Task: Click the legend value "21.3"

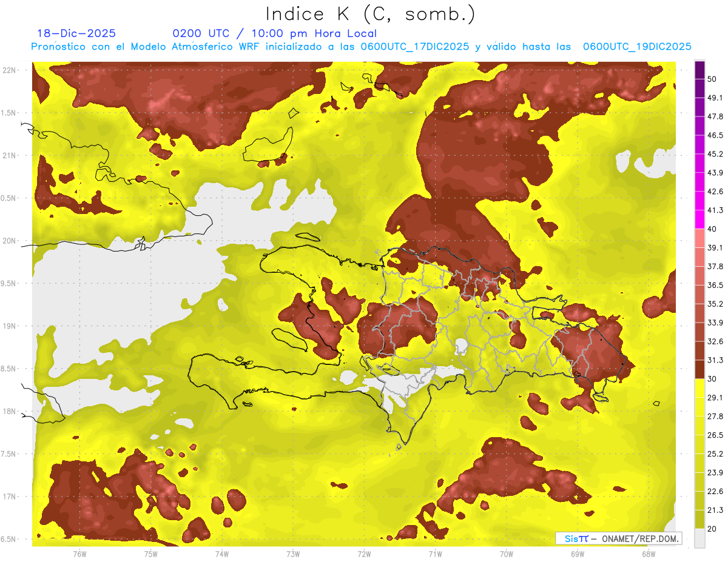Action: [715, 510]
